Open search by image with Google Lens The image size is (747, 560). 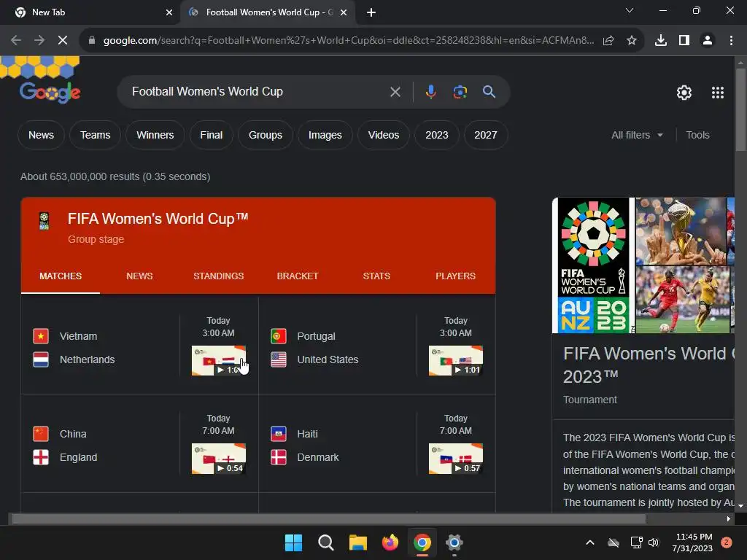click(x=460, y=92)
